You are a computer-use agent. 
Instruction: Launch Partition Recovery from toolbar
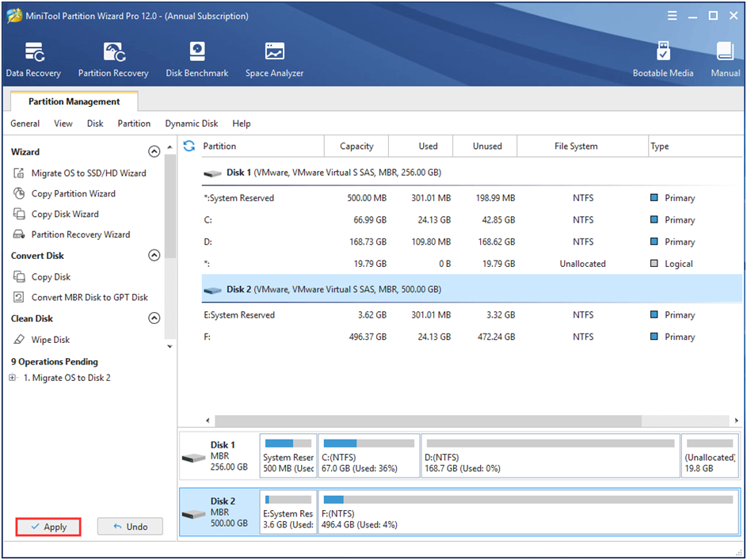pyautogui.click(x=113, y=59)
